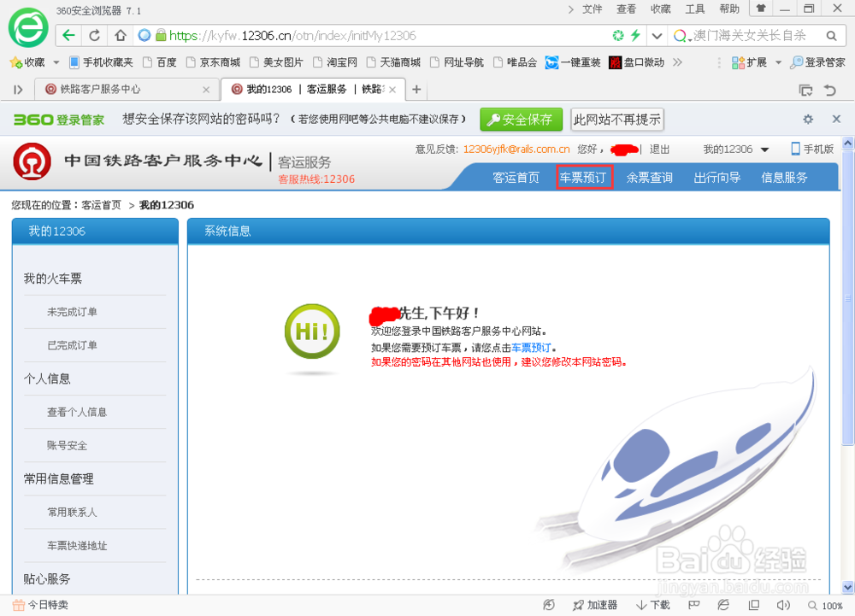The width and height of the screenshot is (855, 616).
Task: Open the 加速器 (accelerator) in the status bar
Action: (x=596, y=604)
